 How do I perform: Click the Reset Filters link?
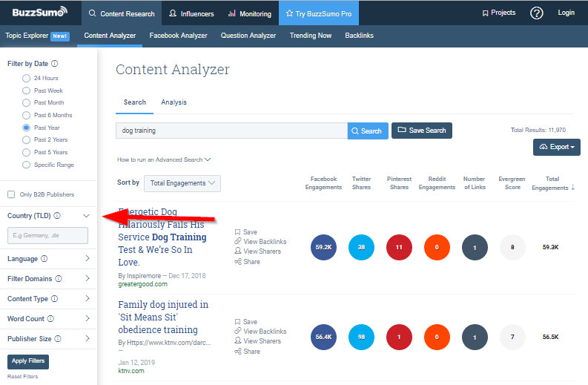[x=22, y=376]
